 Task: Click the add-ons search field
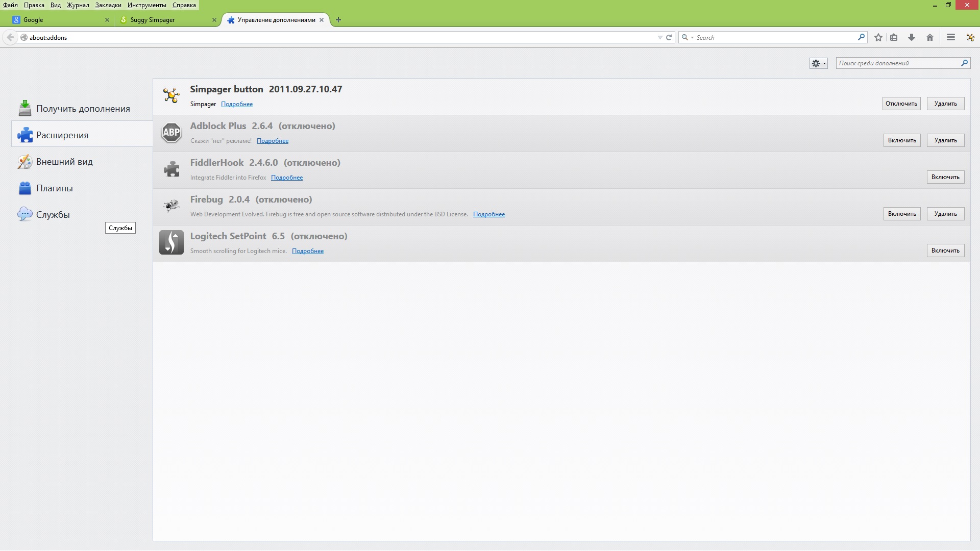pos(898,63)
